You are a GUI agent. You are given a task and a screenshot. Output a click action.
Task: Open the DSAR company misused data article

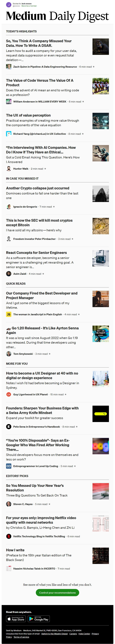click(x=39, y=43)
